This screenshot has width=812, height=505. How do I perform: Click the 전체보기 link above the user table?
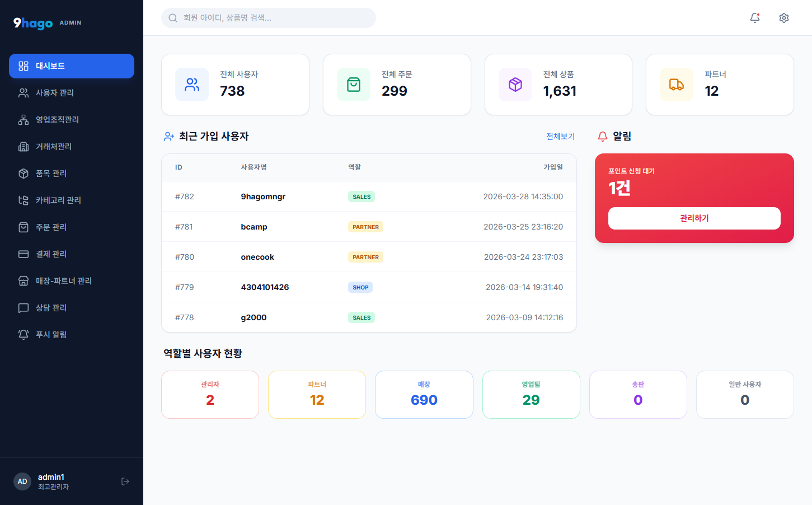click(560, 136)
